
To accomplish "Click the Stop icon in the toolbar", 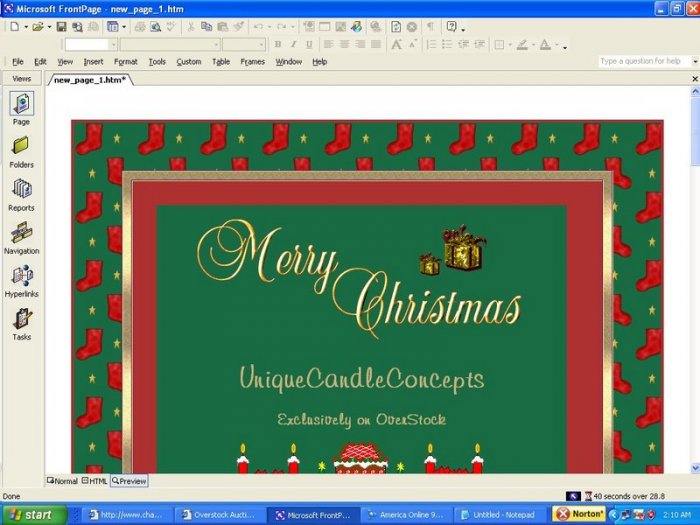I will click(412, 27).
